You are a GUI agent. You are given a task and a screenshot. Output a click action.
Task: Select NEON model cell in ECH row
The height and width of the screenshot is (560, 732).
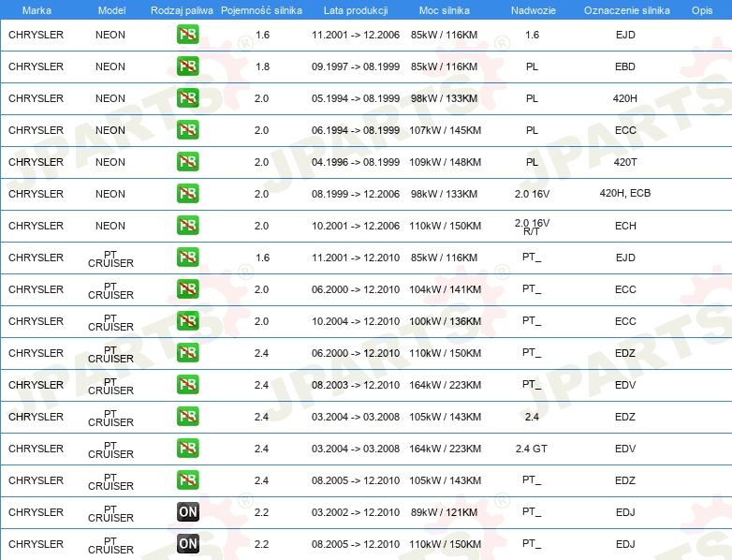click(x=110, y=226)
